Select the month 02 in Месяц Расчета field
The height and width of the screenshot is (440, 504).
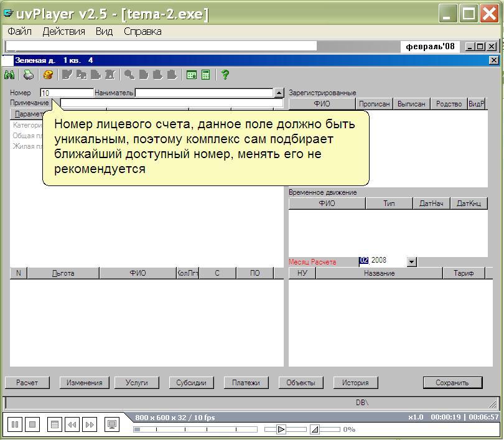click(364, 260)
